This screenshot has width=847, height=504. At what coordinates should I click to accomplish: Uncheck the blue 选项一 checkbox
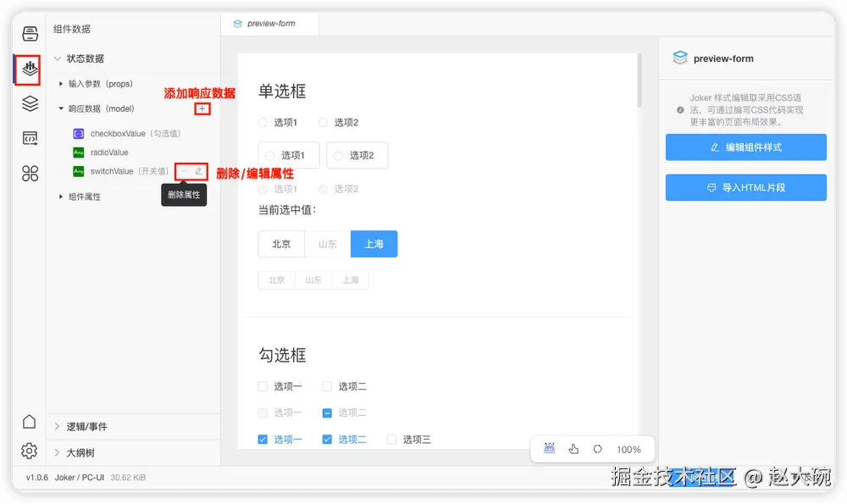click(263, 439)
